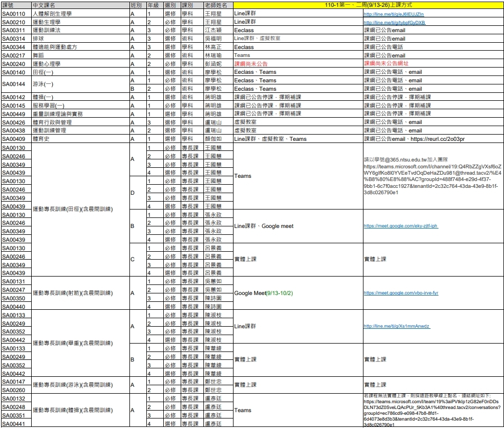504x428 pixels.
Task: Select the 課別 column header
Action: 192,5
